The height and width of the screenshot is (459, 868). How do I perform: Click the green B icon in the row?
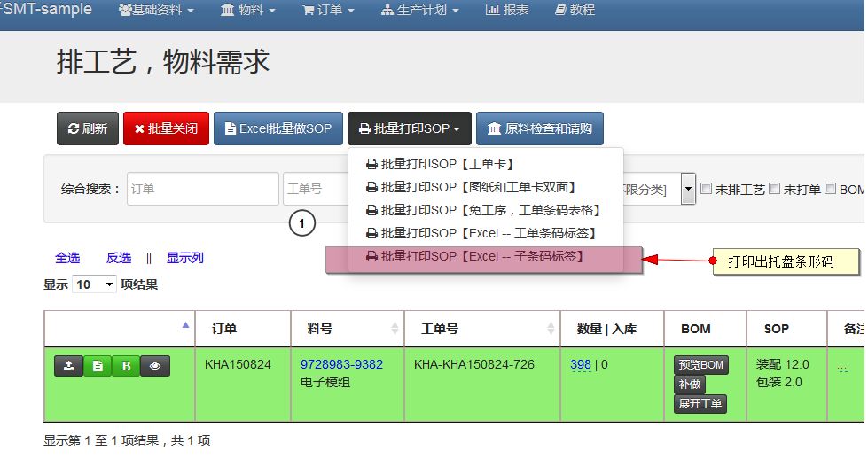(x=126, y=366)
